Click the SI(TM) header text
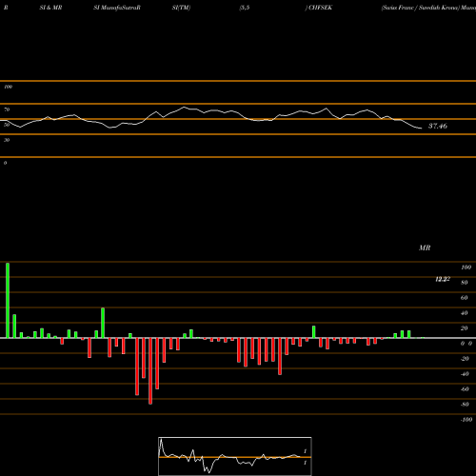This screenshot has height=476, width=476. (x=181, y=8)
